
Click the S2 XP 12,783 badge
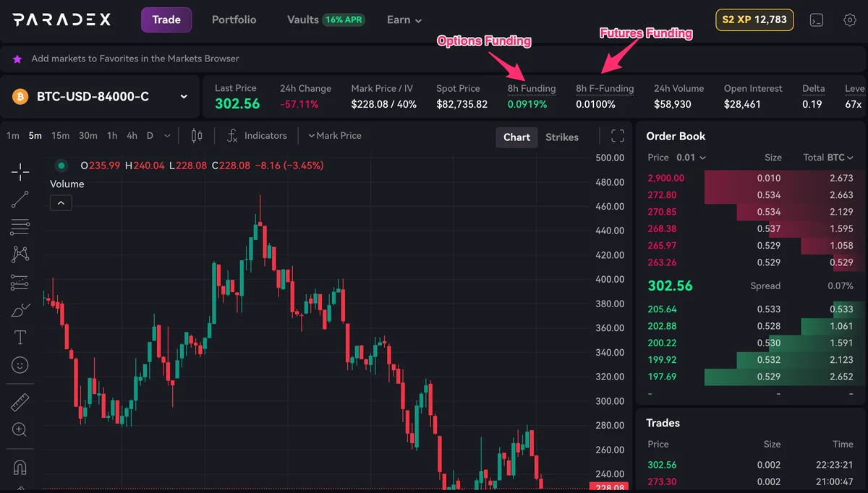tap(754, 20)
